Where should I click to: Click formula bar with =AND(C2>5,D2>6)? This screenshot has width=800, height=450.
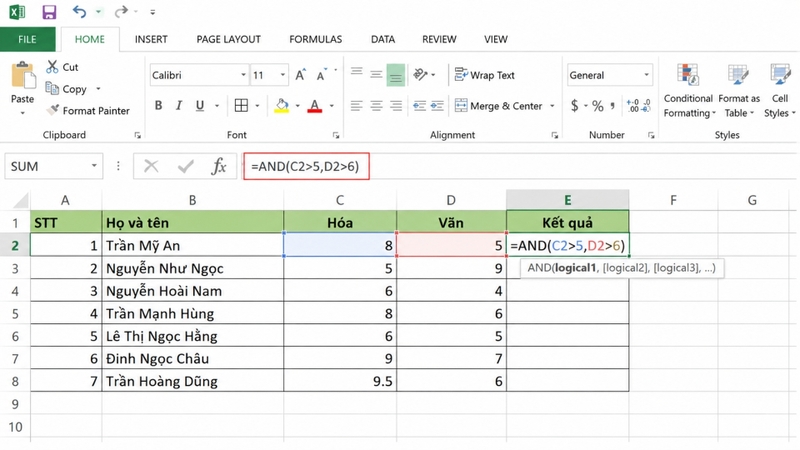coord(306,166)
